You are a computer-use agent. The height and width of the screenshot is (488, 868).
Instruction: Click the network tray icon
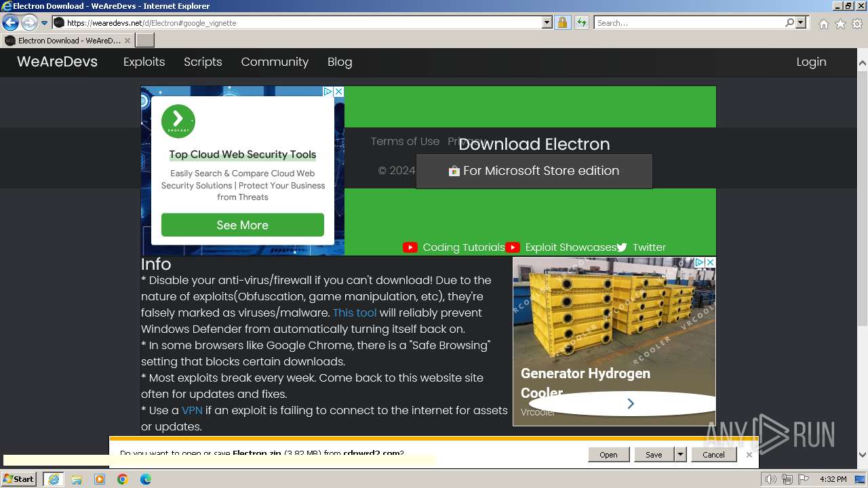tap(787, 479)
